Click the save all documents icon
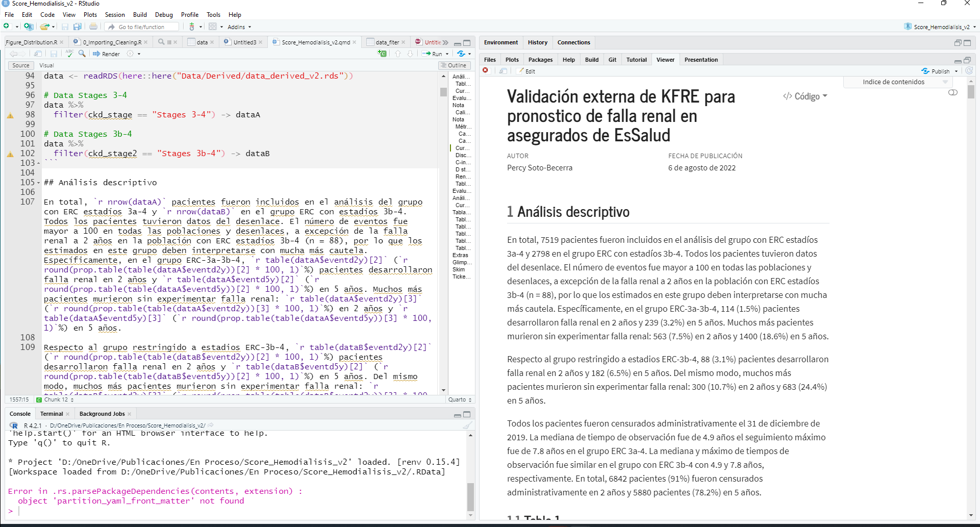 [78, 27]
